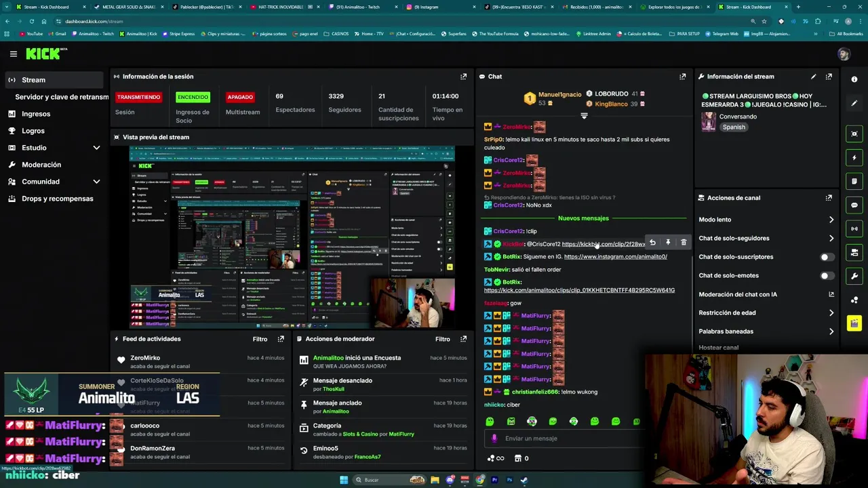Click the stream preview video
The height and width of the screenshot is (488, 868).
292,237
